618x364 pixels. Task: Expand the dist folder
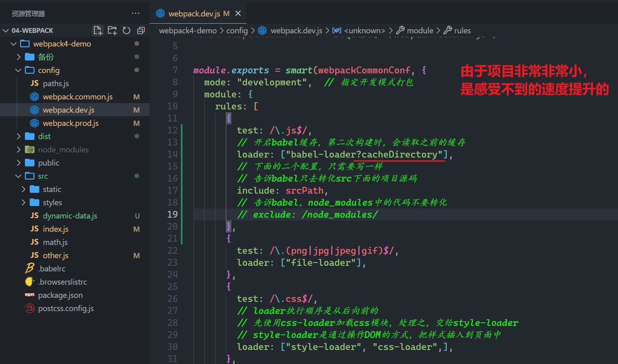point(18,136)
